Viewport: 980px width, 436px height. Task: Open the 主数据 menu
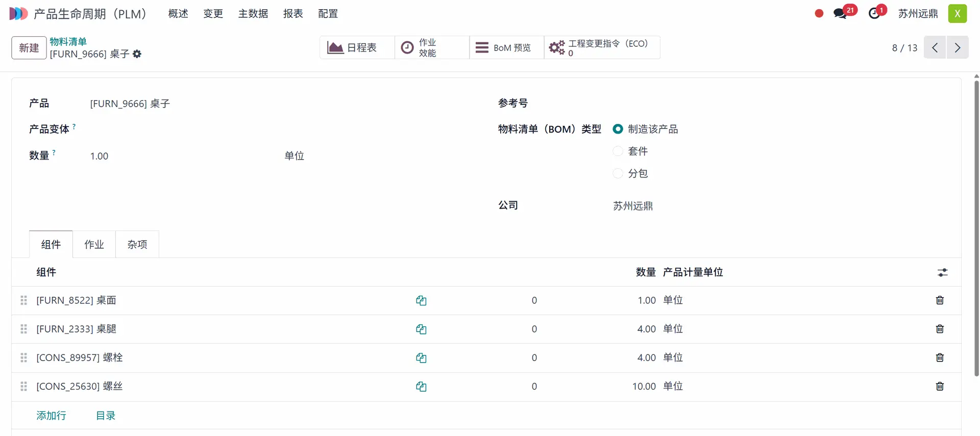(x=253, y=14)
